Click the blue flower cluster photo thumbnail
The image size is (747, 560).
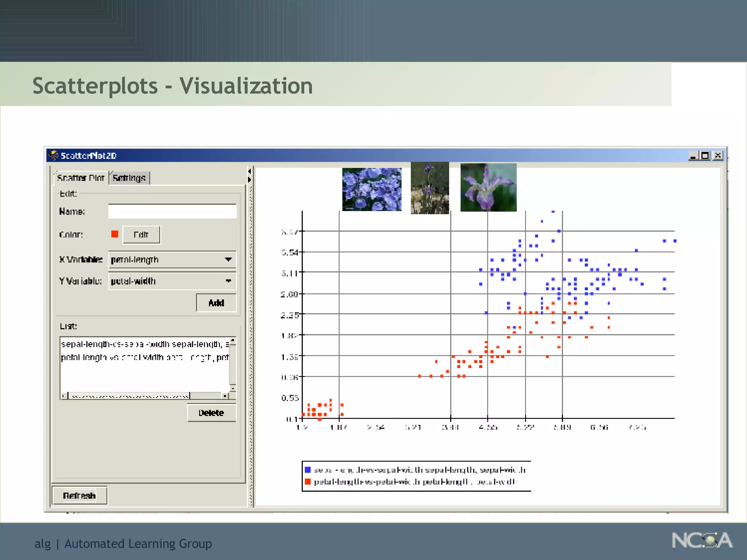[x=372, y=189]
